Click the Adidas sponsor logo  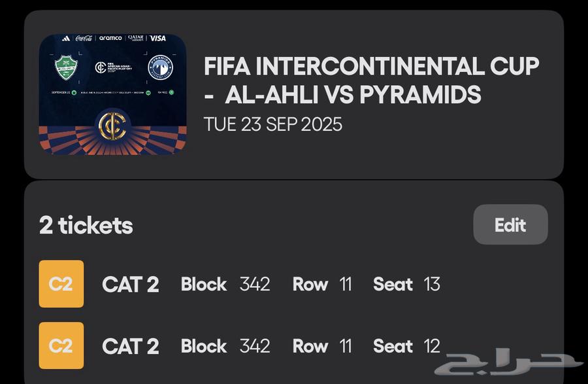pyautogui.click(x=65, y=39)
